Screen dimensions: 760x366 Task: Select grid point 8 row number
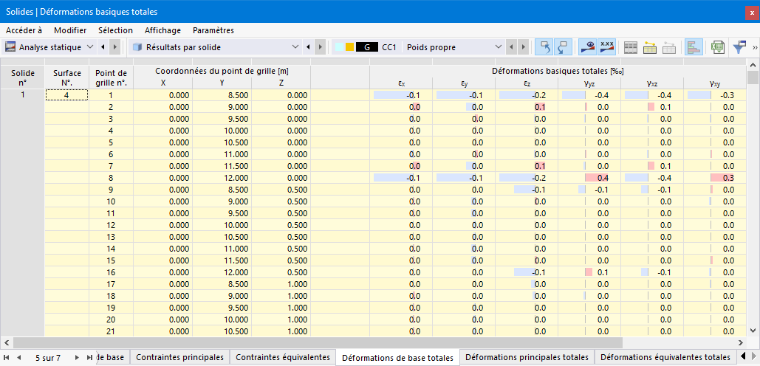tap(111, 178)
